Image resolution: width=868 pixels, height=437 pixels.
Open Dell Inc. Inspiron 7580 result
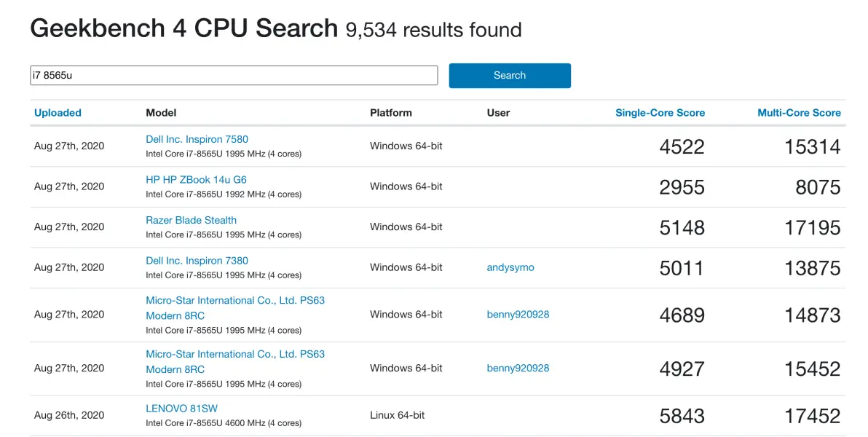pyautogui.click(x=197, y=139)
